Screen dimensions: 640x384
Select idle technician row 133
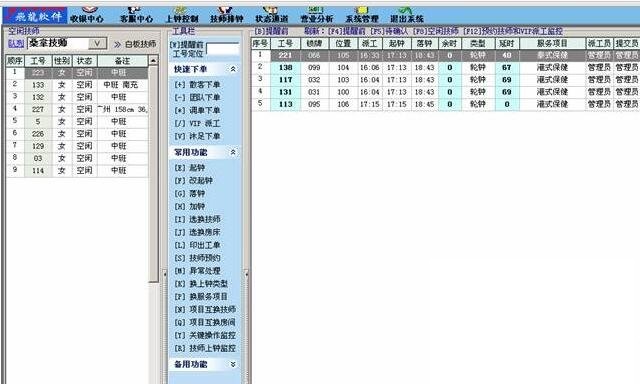(x=77, y=85)
